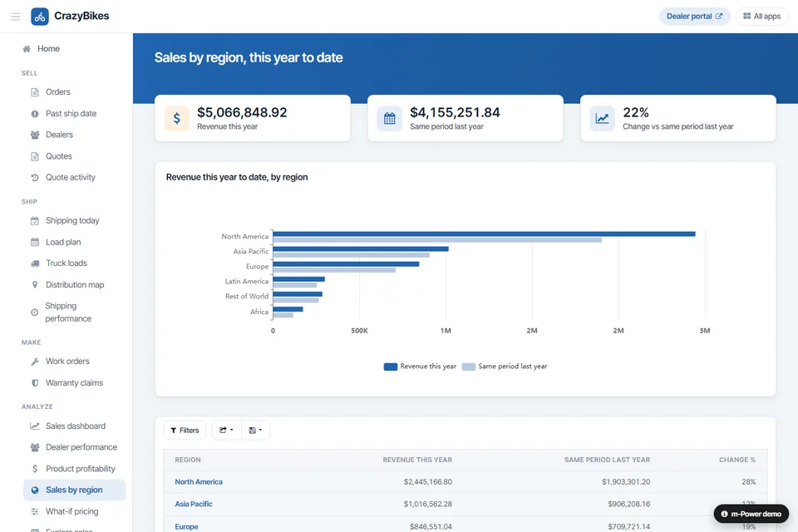
Task: Open the All apps menu
Action: click(762, 17)
